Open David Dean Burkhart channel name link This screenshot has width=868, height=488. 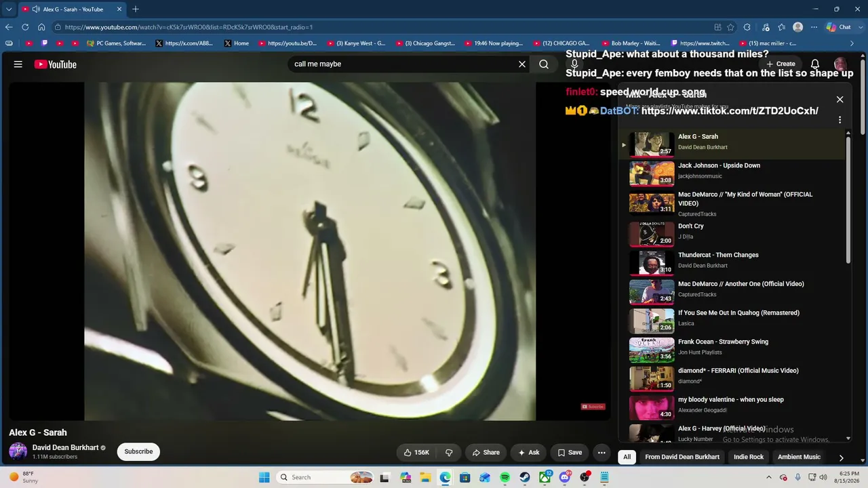click(x=66, y=448)
